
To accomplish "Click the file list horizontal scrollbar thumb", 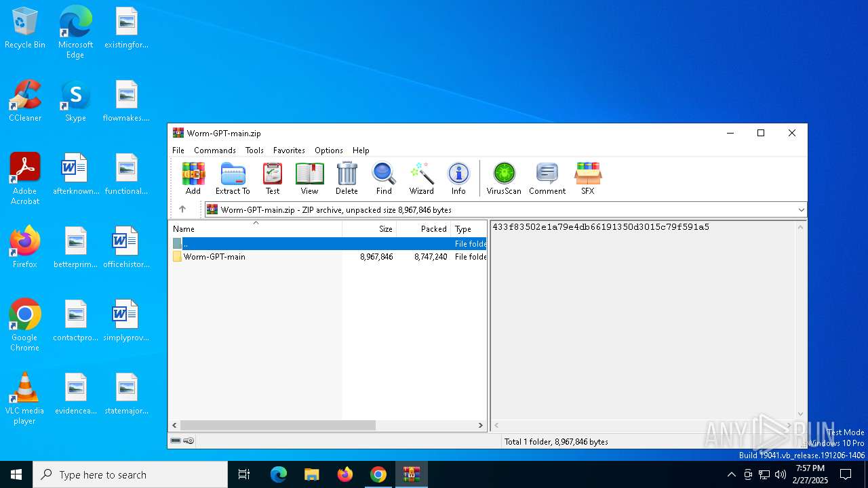I will click(x=278, y=425).
